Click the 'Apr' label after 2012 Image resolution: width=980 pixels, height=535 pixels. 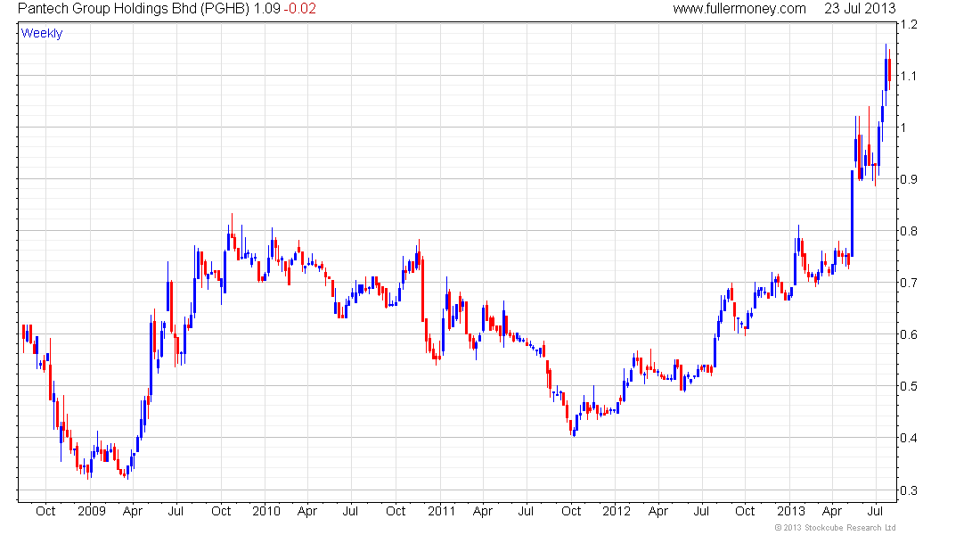pyautogui.click(x=658, y=511)
